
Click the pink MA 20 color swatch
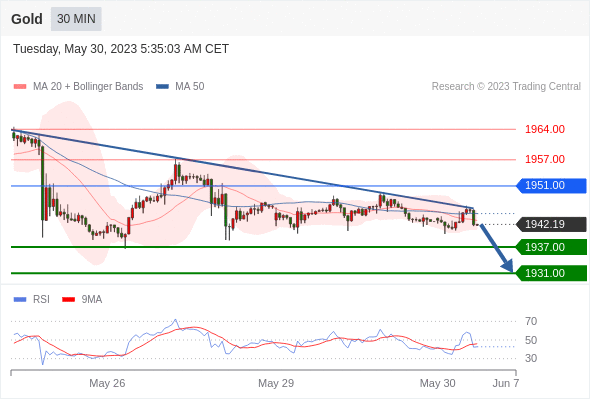coord(20,87)
